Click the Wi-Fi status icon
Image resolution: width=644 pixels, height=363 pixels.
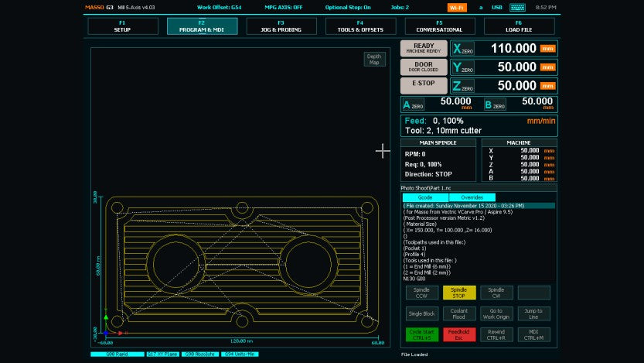(457, 7)
